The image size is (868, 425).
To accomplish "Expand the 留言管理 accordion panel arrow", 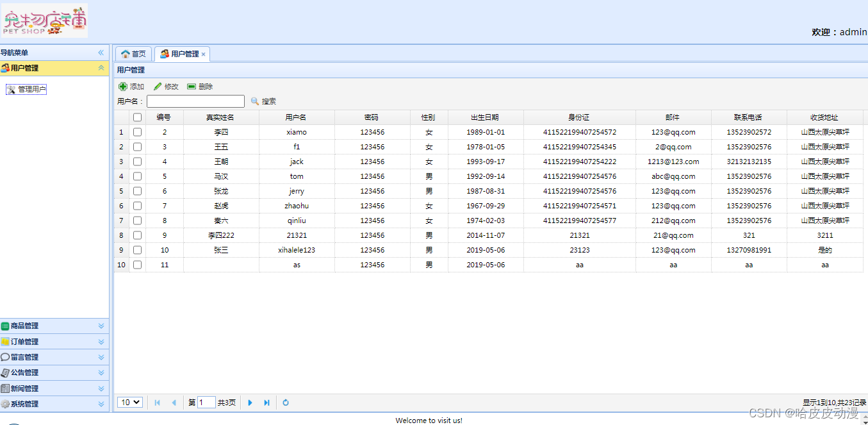I will (x=101, y=357).
